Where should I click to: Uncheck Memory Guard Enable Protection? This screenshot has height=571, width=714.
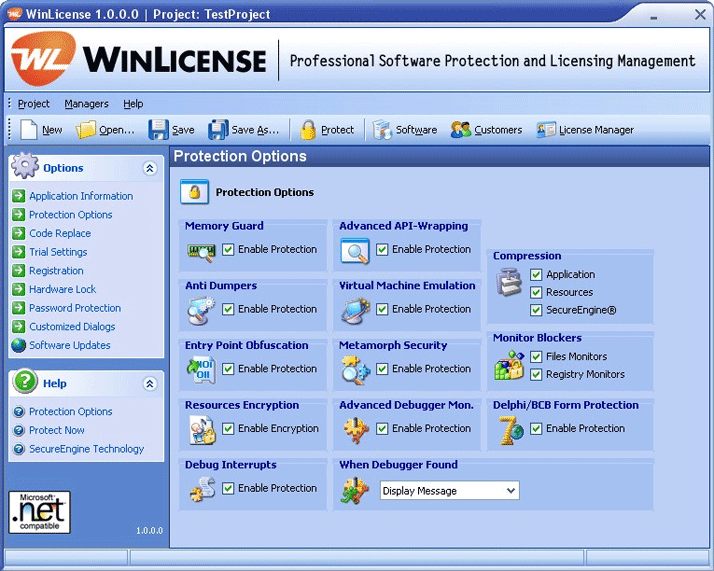pyautogui.click(x=228, y=249)
